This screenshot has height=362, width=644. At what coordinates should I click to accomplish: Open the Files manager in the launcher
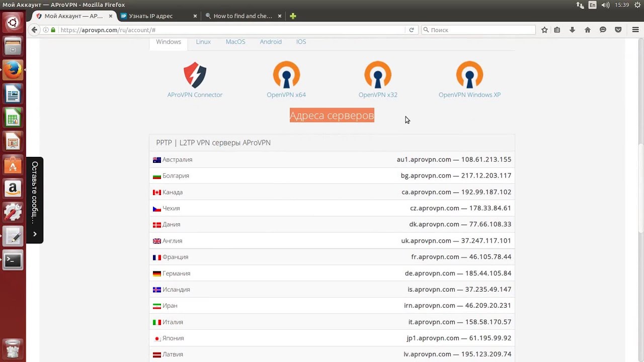click(x=13, y=47)
